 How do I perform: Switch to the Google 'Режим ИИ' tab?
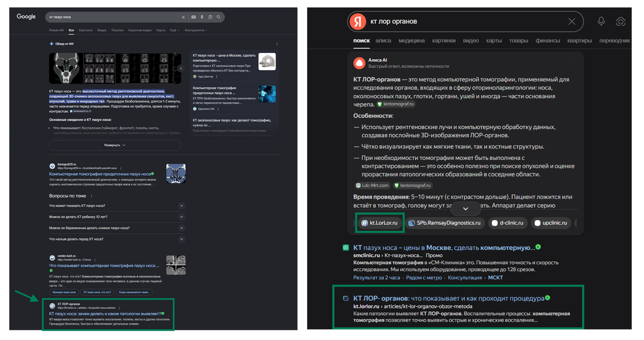(x=56, y=30)
